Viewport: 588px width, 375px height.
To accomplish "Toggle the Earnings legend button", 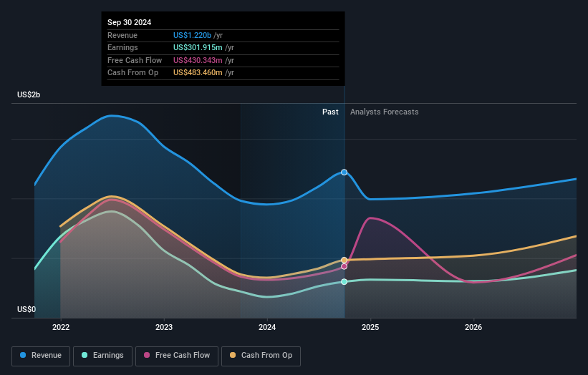I will coord(102,356).
